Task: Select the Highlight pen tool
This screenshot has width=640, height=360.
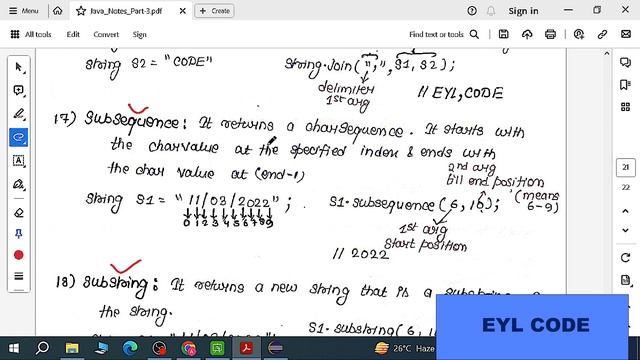Action: tap(18, 113)
